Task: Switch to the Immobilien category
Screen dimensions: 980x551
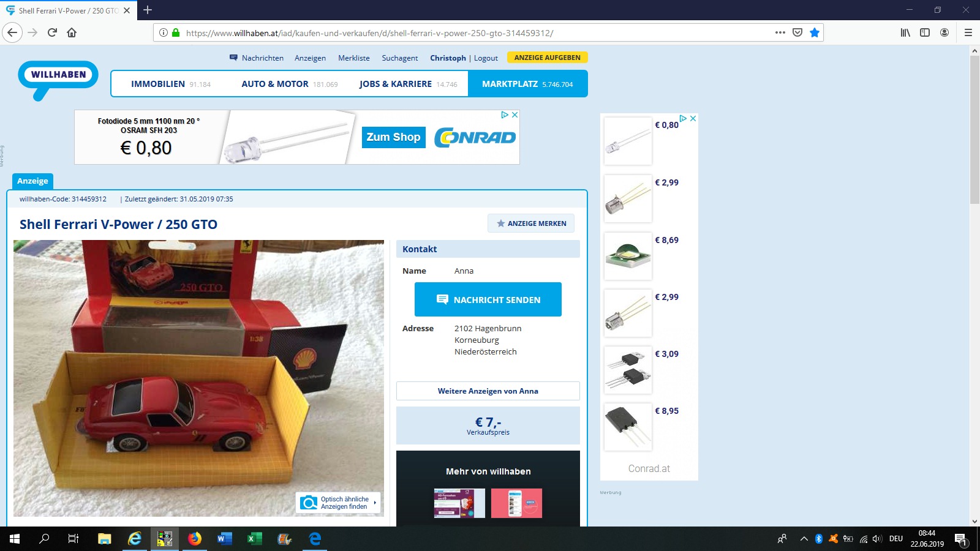Action: pos(170,84)
